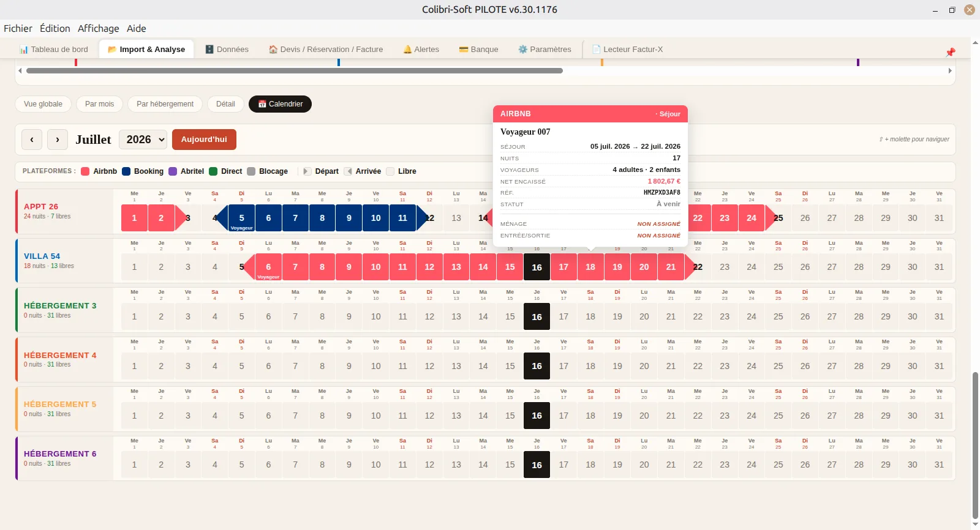The image size is (980, 530).
Task: Click the Abritel platform color swatch
Action: coord(173,171)
